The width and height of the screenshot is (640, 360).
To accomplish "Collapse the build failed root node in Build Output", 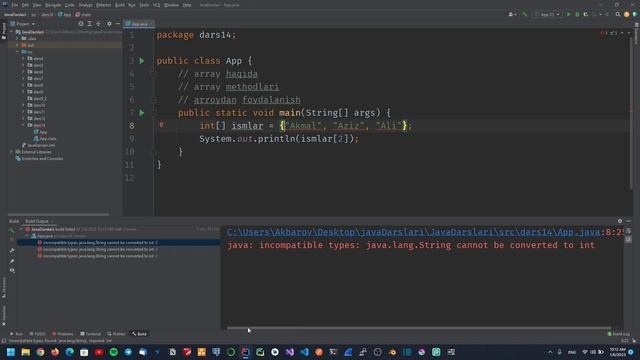I will tap(21, 229).
